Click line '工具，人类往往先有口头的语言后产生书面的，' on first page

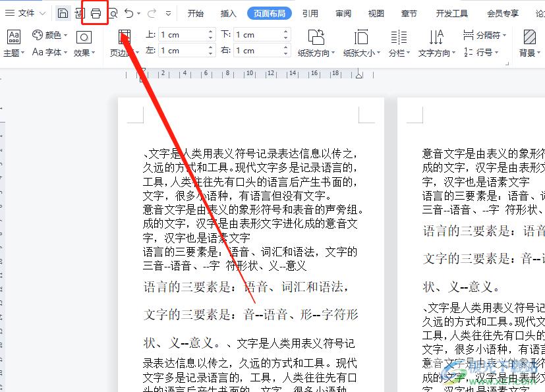pyautogui.click(x=250, y=182)
